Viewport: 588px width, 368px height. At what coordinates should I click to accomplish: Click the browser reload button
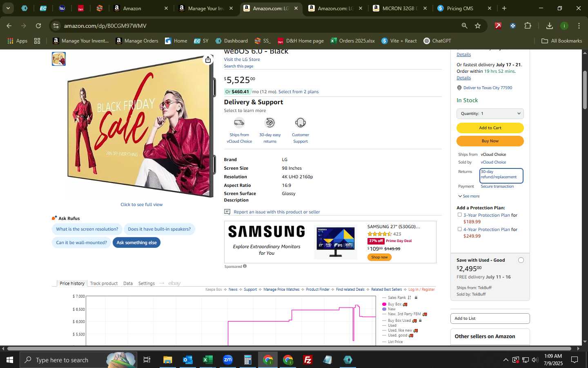(38, 26)
